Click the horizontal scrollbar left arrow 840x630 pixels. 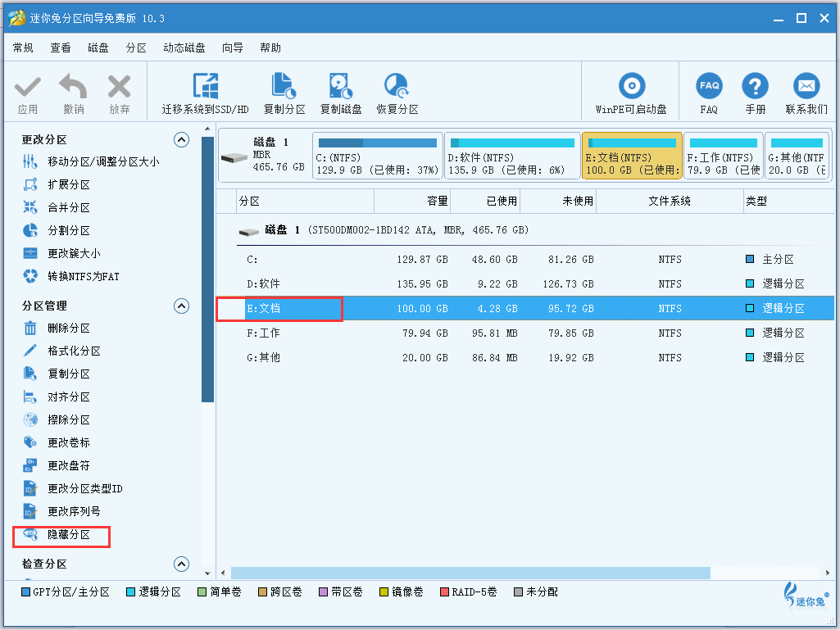(x=223, y=573)
